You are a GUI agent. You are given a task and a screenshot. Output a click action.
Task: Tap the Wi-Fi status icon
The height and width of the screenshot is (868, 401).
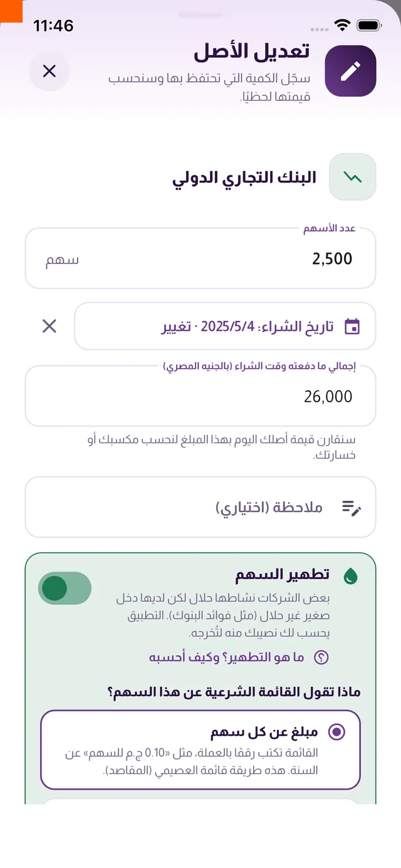(342, 25)
